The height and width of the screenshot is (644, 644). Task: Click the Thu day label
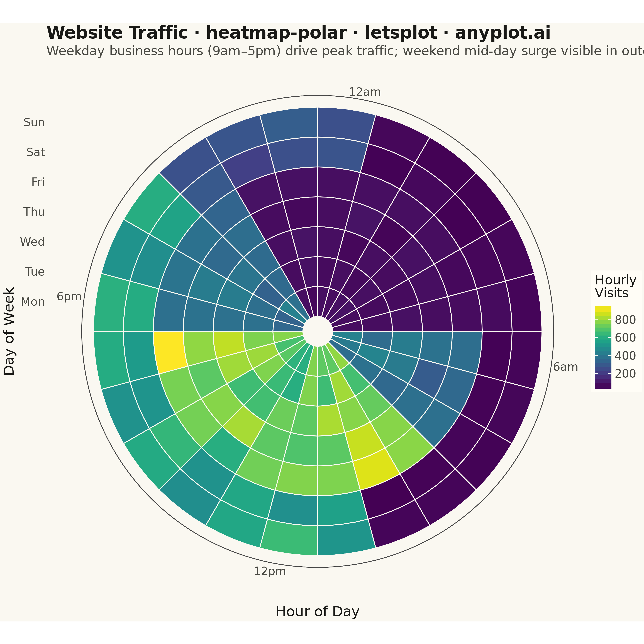[x=34, y=212]
